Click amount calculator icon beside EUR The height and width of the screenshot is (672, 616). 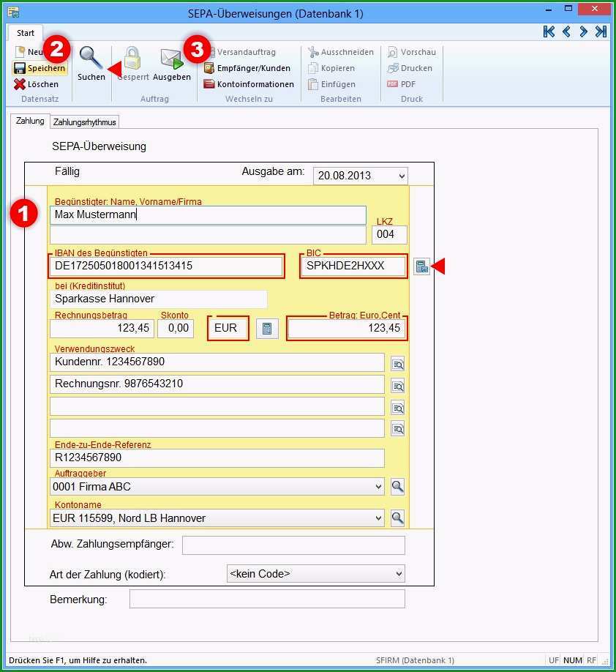click(267, 329)
